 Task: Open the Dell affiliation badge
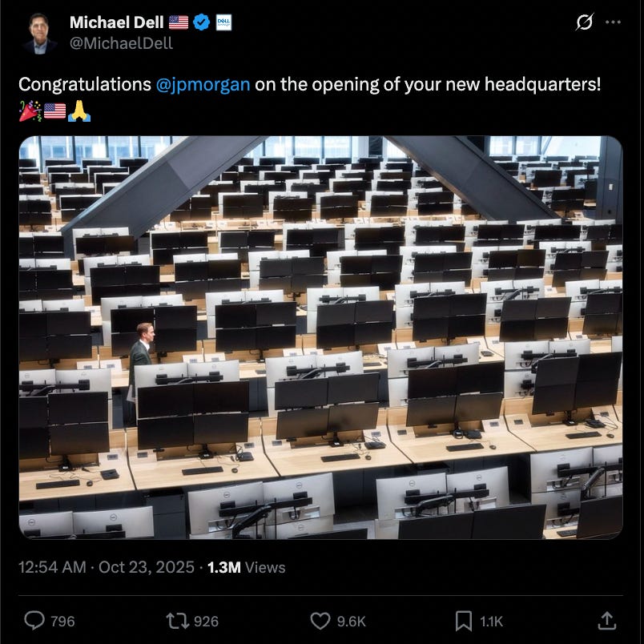pyautogui.click(x=223, y=22)
